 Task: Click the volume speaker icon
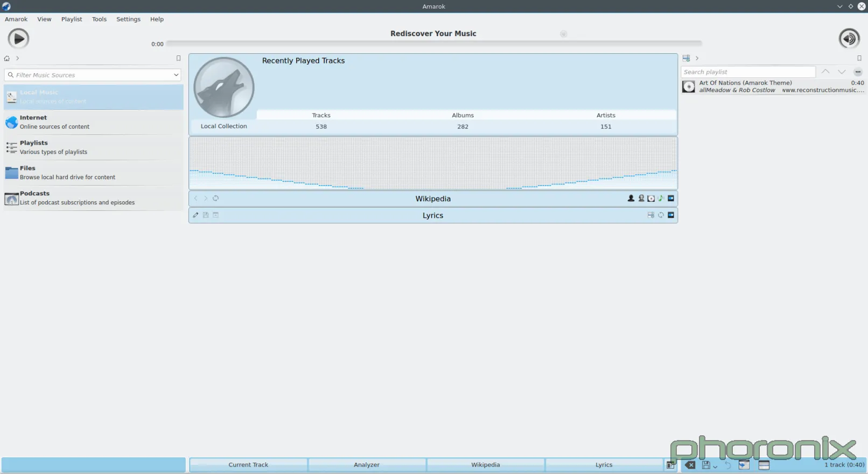(849, 39)
